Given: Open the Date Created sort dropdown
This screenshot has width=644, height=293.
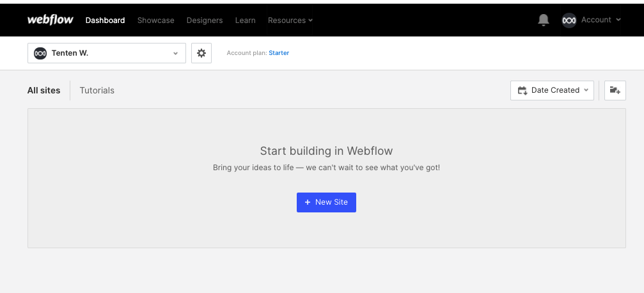Looking at the screenshot, I should [x=552, y=90].
